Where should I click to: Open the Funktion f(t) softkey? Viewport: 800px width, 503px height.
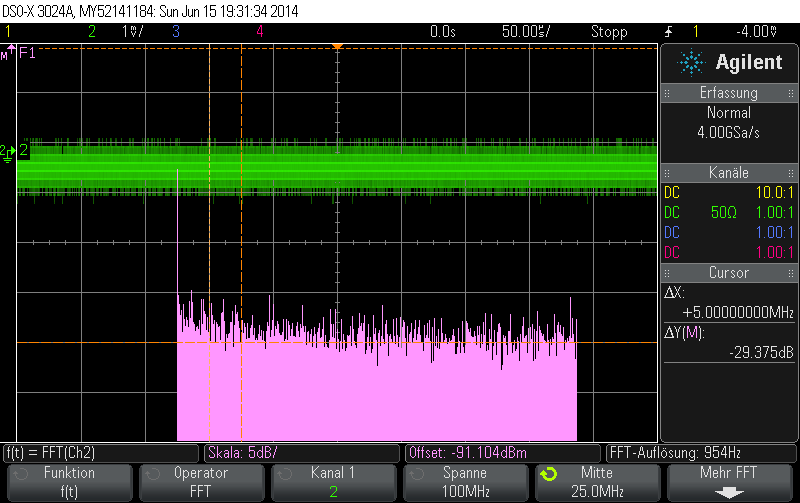click(70, 482)
